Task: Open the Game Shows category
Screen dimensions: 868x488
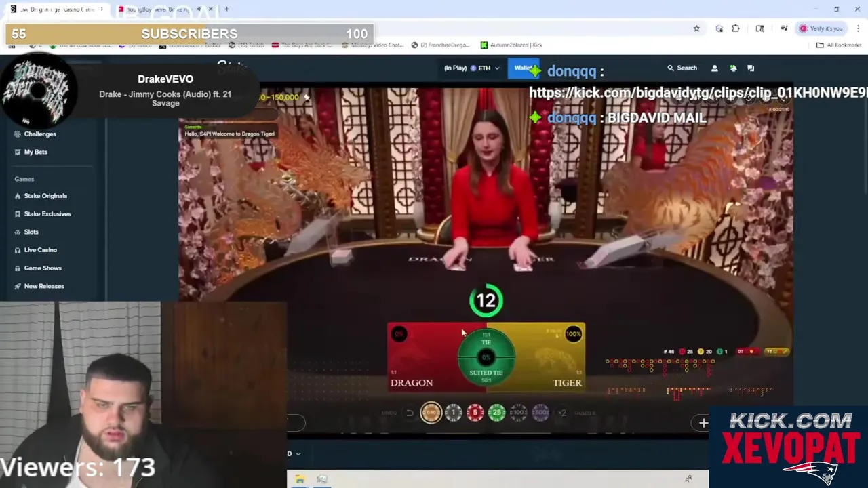Action: (x=38, y=268)
